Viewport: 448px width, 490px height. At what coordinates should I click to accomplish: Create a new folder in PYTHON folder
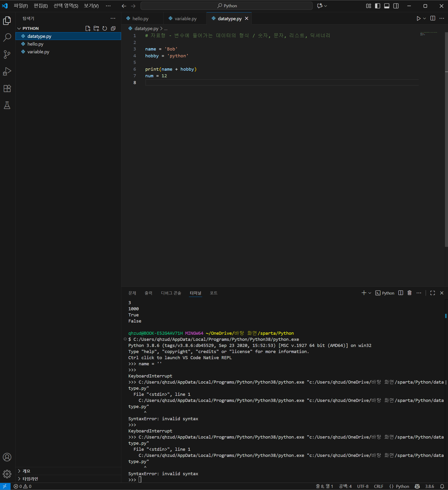[96, 28]
